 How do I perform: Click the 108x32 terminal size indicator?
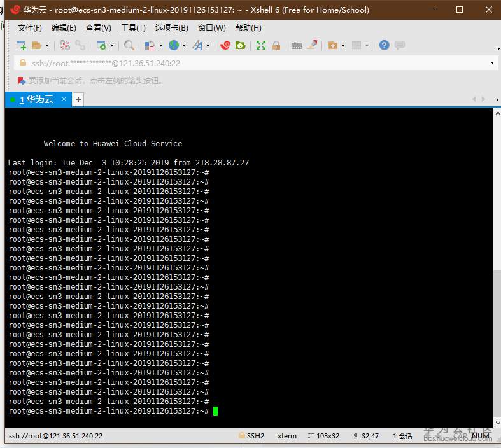click(323, 436)
